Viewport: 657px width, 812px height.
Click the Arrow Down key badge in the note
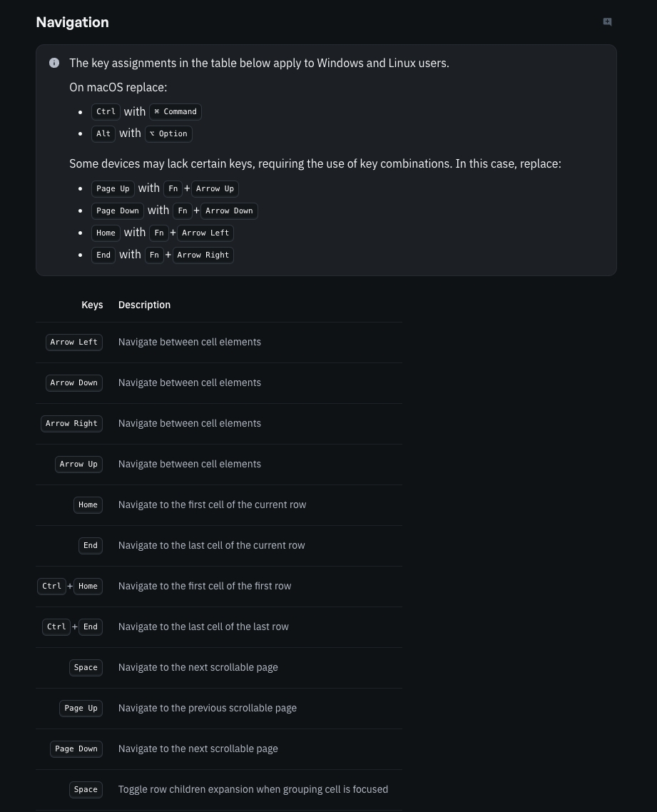pos(229,211)
